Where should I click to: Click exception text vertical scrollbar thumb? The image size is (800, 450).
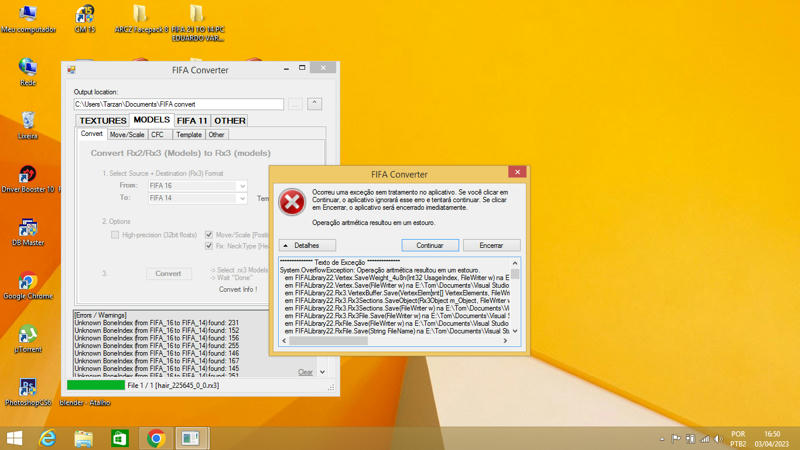tap(515, 273)
